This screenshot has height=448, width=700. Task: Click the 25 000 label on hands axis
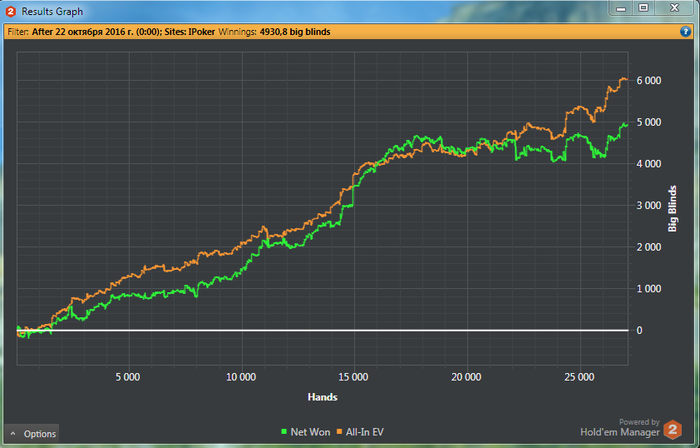(579, 377)
